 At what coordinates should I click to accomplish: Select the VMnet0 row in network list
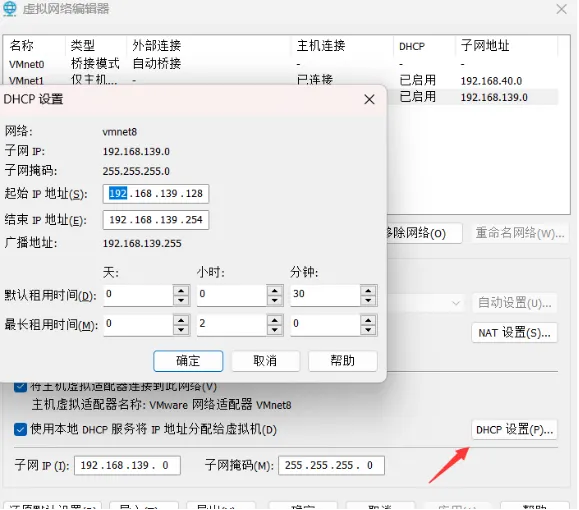(x=281, y=64)
